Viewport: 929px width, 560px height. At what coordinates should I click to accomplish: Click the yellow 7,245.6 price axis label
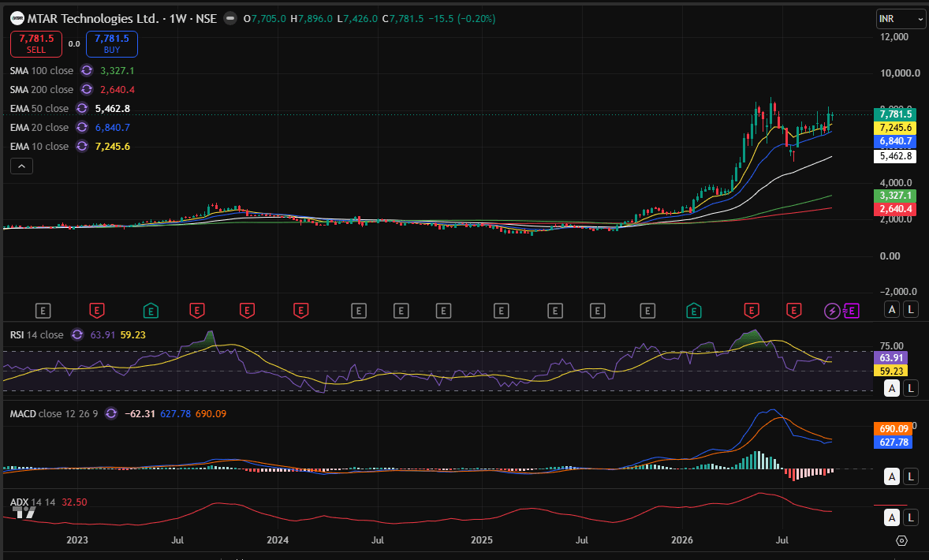895,128
